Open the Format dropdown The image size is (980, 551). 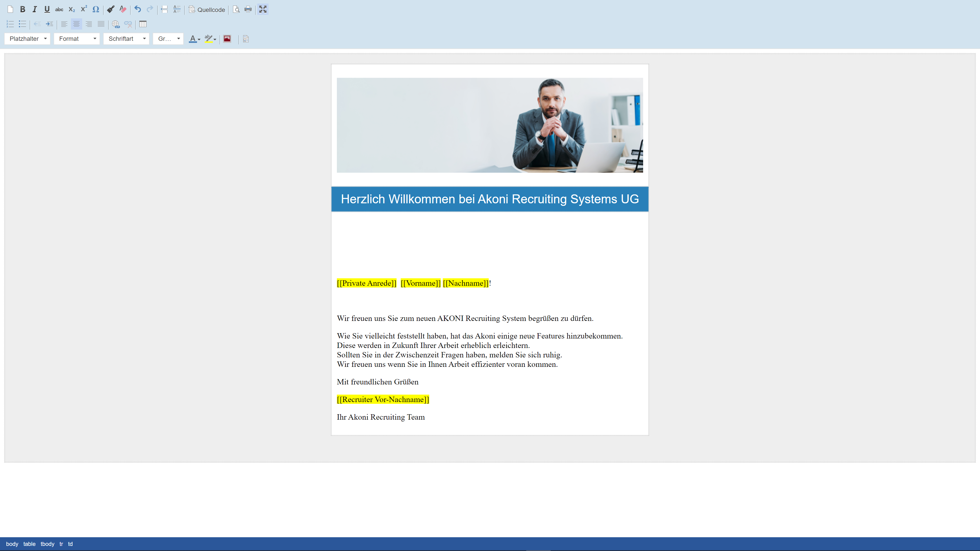pyautogui.click(x=77, y=39)
